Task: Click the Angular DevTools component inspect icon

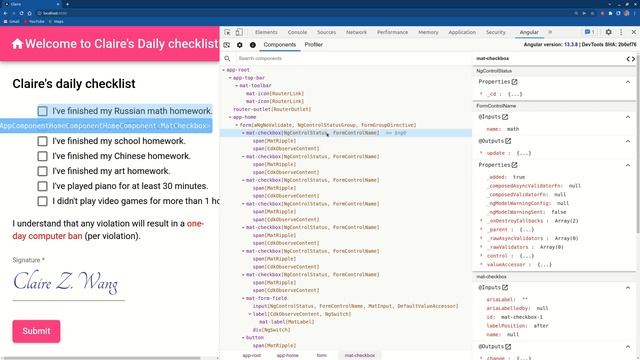Action: (227, 45)
